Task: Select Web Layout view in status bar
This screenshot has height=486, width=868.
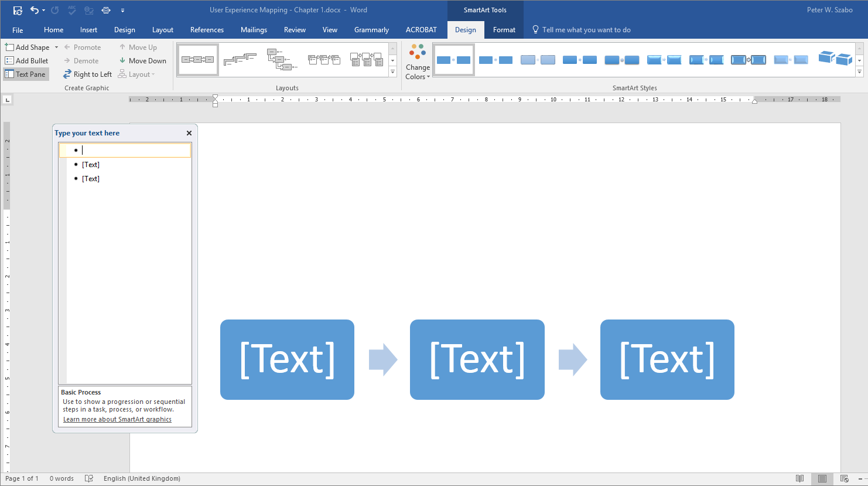Action: tap(844, 478)
